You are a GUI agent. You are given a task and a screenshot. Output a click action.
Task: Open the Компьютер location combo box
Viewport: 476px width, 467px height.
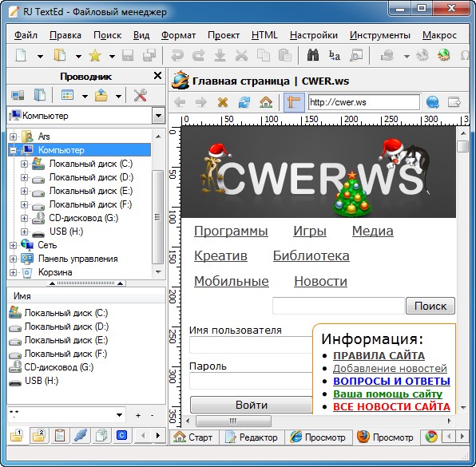tap(158, 116)
